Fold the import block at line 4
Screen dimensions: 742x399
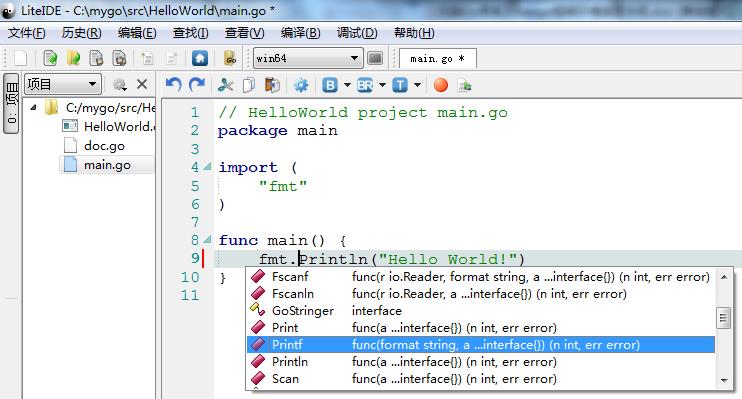coord(207,167)
